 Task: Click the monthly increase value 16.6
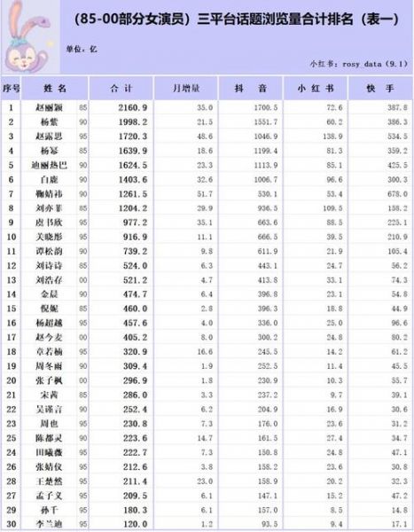click(205, 352)
